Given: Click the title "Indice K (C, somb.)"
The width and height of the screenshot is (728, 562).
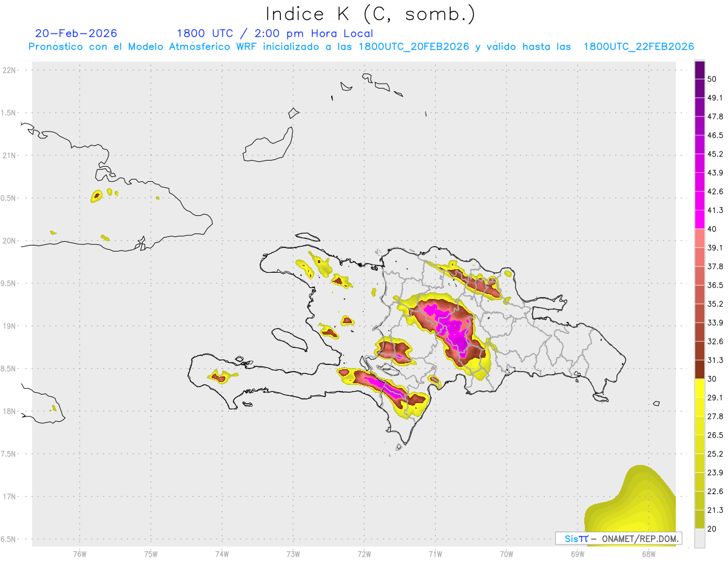Looking at the screenshot, I should (x=371, y=14).
